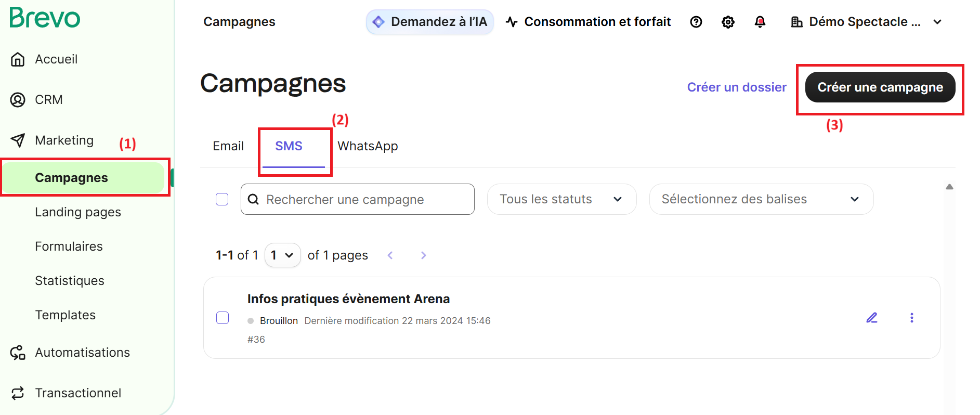Open the settings gear icon

point(728,22)
